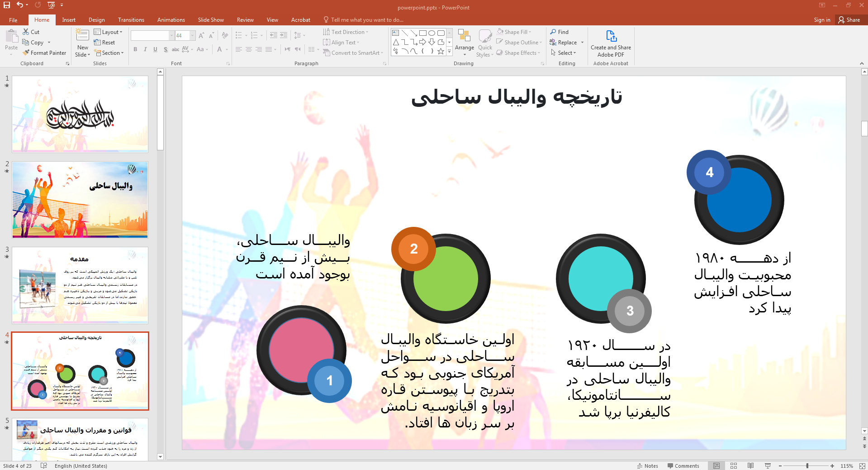Open Reading View from status bar

750,466
